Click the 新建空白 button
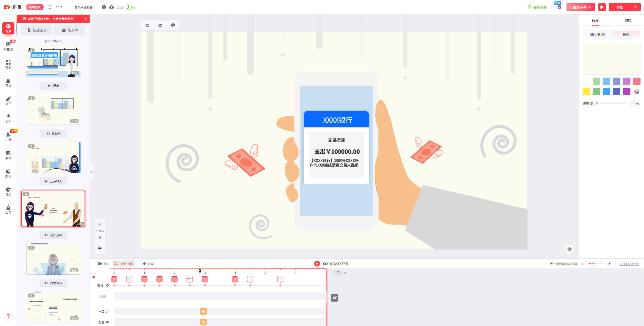The width and height of the screenshot is (644, 326). pyautogui.click(x=37, y=30)
